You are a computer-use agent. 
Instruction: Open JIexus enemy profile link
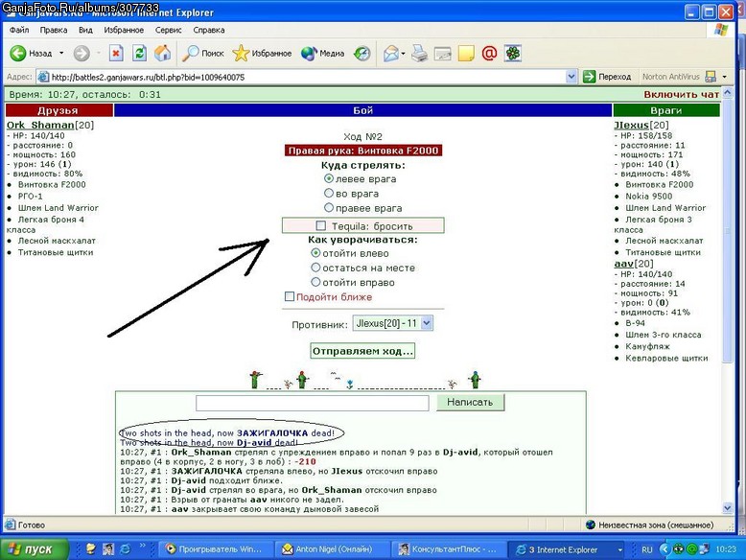[x=631, y=125]
